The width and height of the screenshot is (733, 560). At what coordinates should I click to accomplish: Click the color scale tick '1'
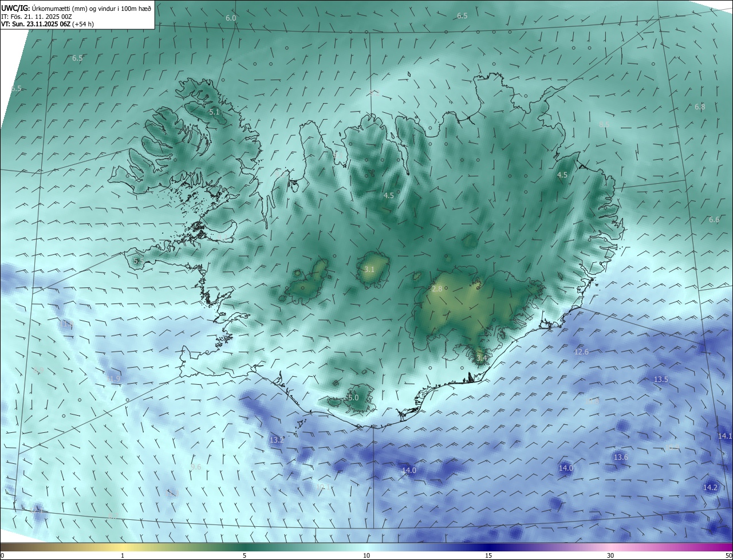coord(123,555)
